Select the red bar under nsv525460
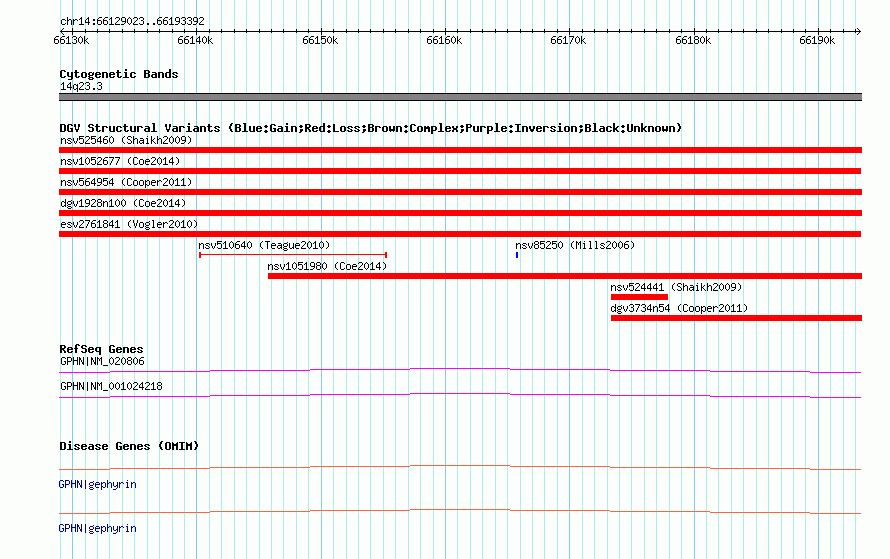The height and width of the screenshot is (559, 890). [460, 150]
